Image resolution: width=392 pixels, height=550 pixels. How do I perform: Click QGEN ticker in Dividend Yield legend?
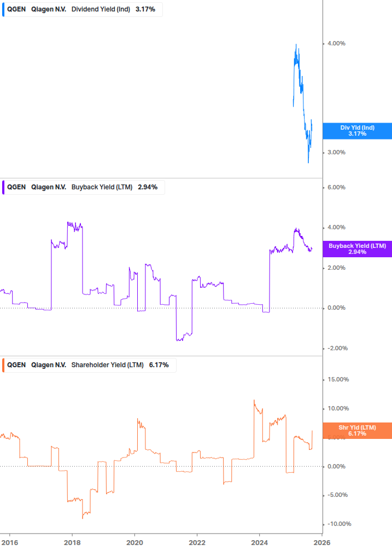tap(16, 9)
